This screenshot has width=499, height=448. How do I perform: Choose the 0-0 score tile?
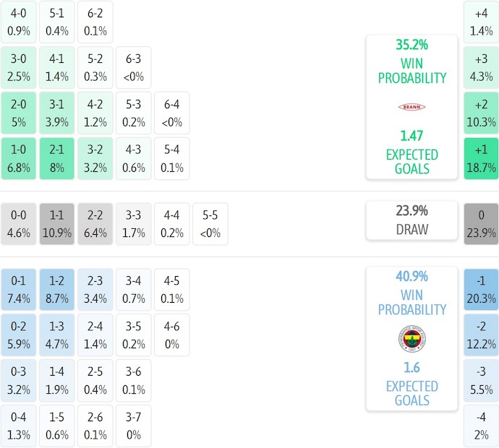point(19,224)
